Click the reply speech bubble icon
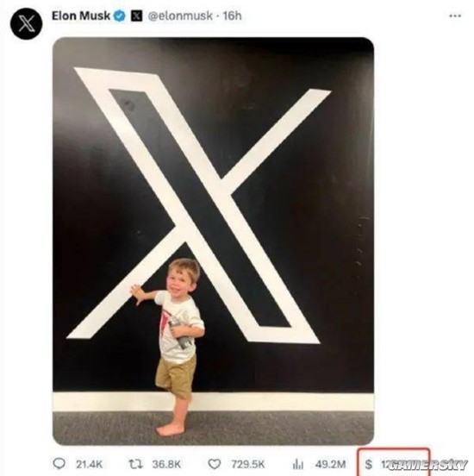The width and height of the screenshot is (474, 476). [59, 464]
